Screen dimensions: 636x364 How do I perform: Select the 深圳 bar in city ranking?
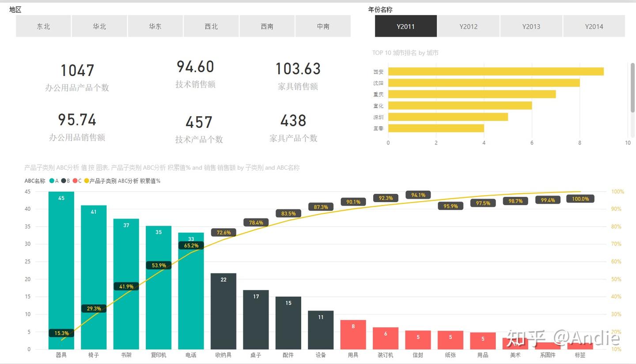pos(448,117)
